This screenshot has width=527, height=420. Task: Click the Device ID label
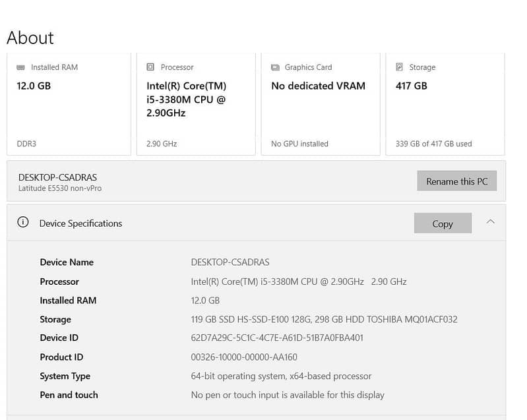pos(59,338)
